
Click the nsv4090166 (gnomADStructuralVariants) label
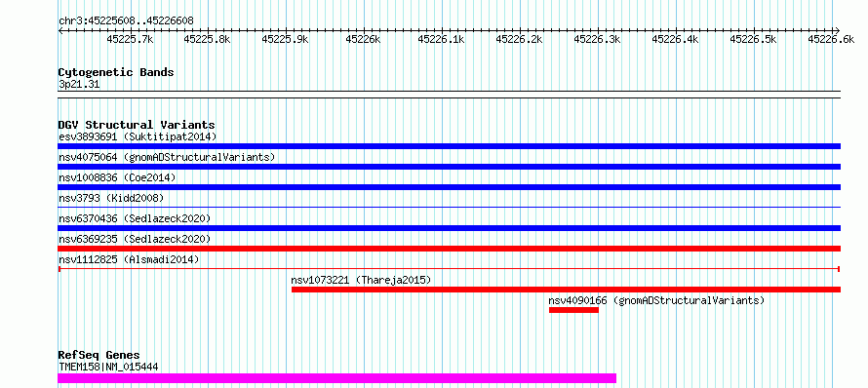(x=656, y=300)
